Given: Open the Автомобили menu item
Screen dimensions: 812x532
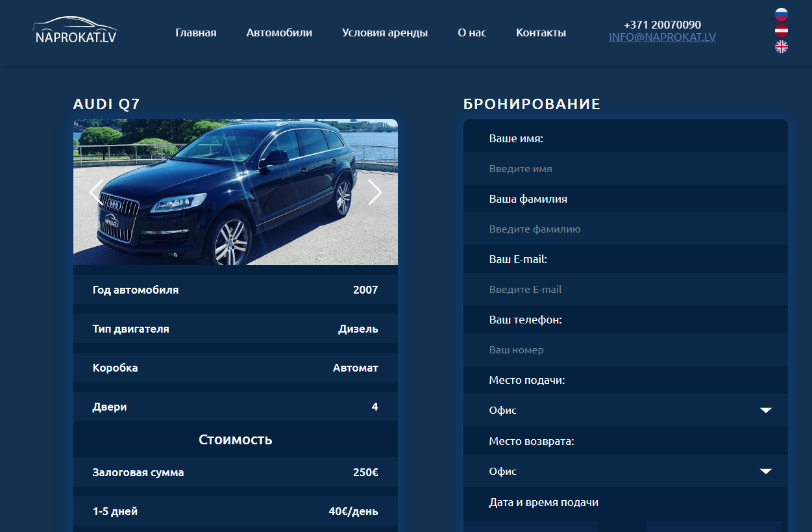Looking at the screenshot, I should (279, 32).
